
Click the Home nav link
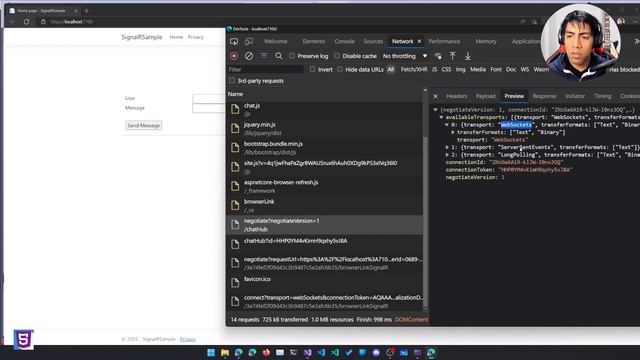[176, 37]
